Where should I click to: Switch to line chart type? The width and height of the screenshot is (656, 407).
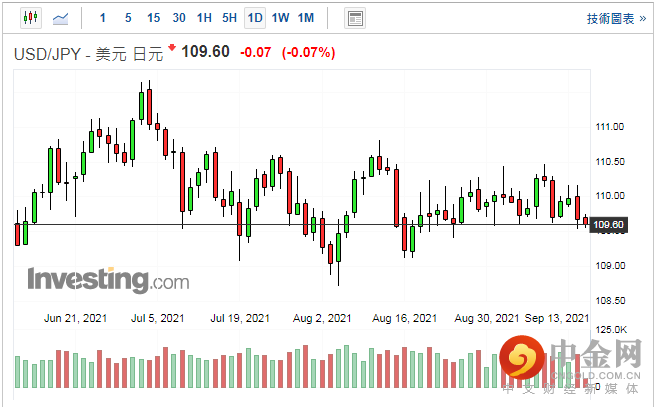click(x=61, y=18)
